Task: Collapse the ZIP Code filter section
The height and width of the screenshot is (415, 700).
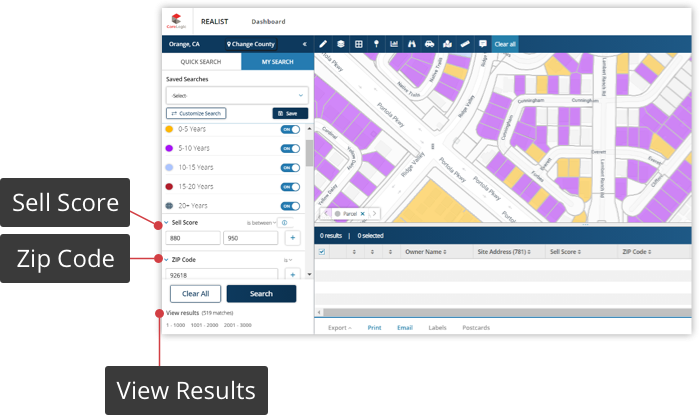Action: [166, 259]
